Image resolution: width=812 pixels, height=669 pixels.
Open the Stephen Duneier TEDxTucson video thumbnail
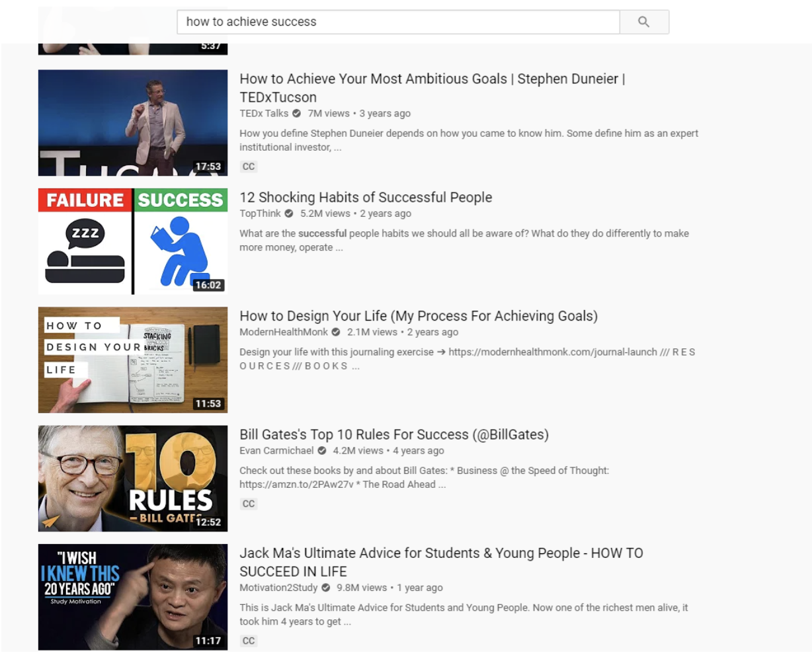pos(133,123)
